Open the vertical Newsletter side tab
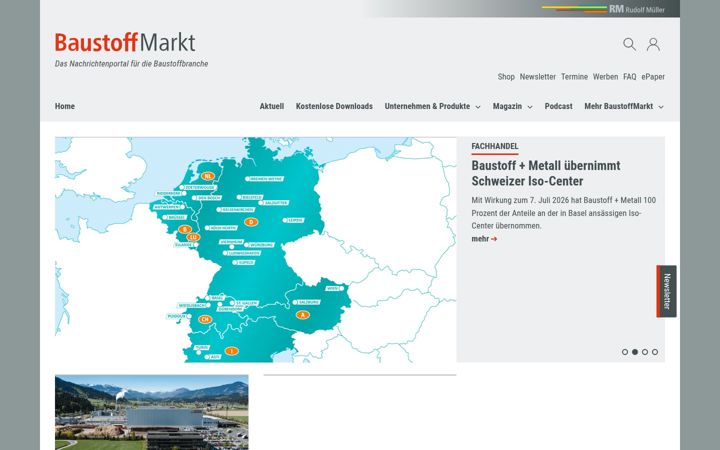This screenshot has width=720, height=450. click(x=666, y=291)
